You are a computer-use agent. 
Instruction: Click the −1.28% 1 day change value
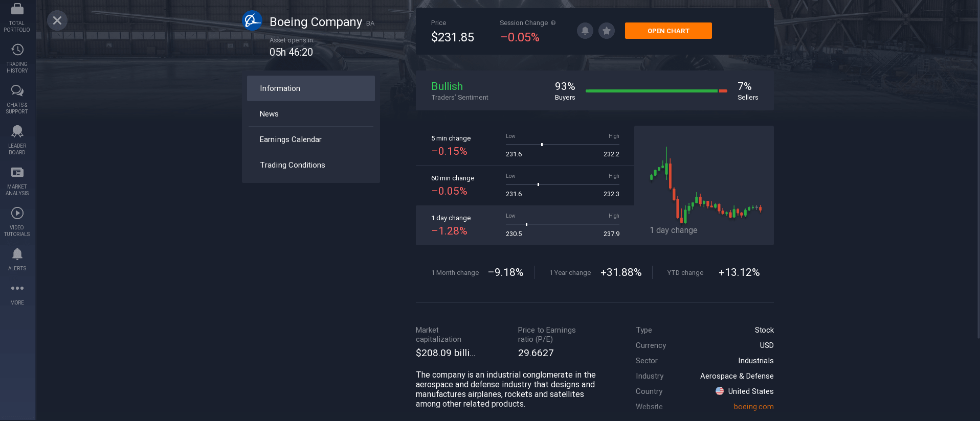click(449, 231)
